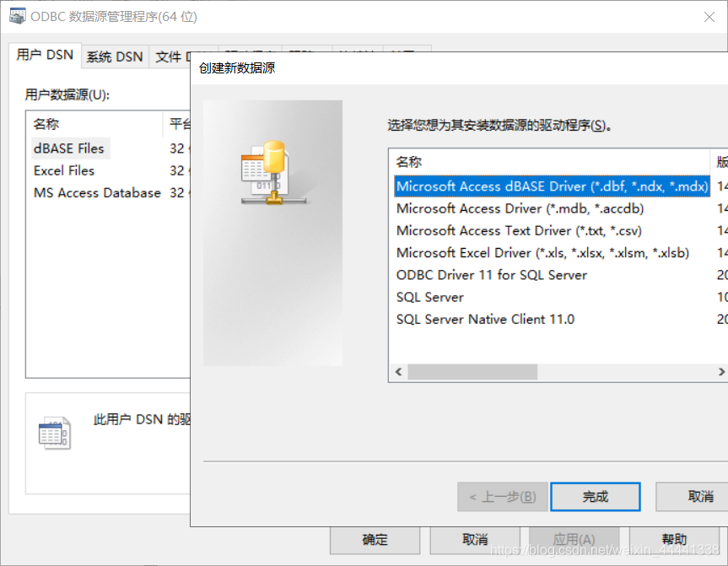Image resolution: width=728 pixels, height=566 pixels.
Task: Select Microsoft Access Driver (*.mdb, *.accdb)
Action: pyautogui.click(x=520, y=208)
